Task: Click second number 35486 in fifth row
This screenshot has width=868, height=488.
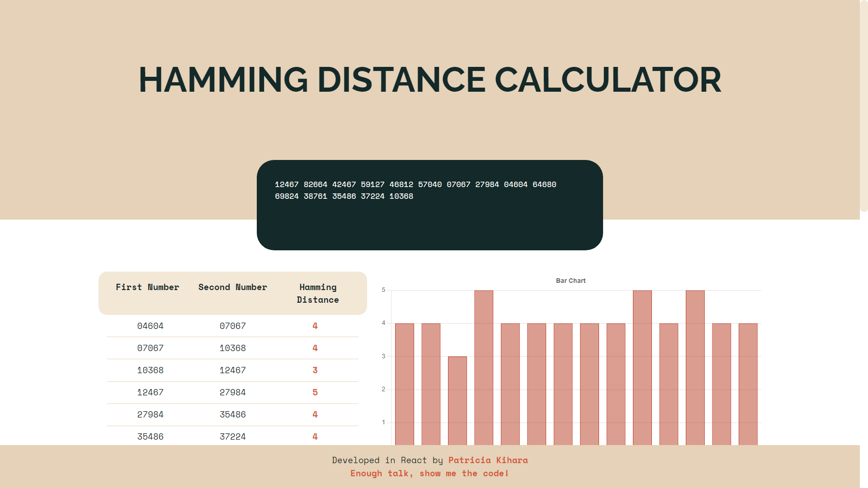Action: (x=232, y=414)
